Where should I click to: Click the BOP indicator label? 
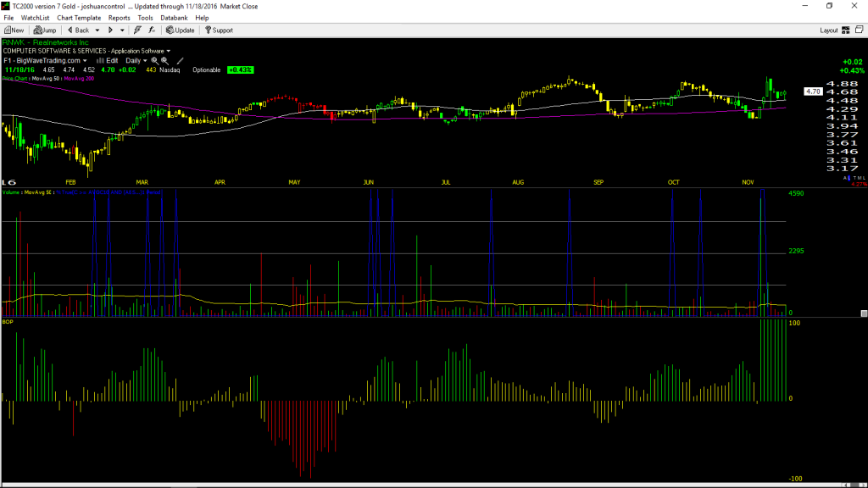(x=8, y=322)
